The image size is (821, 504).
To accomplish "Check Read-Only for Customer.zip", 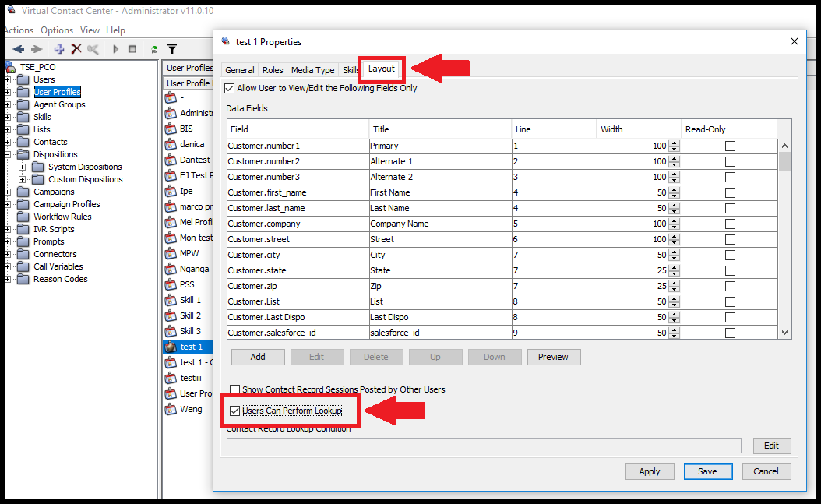I will [x=730, y=287].
